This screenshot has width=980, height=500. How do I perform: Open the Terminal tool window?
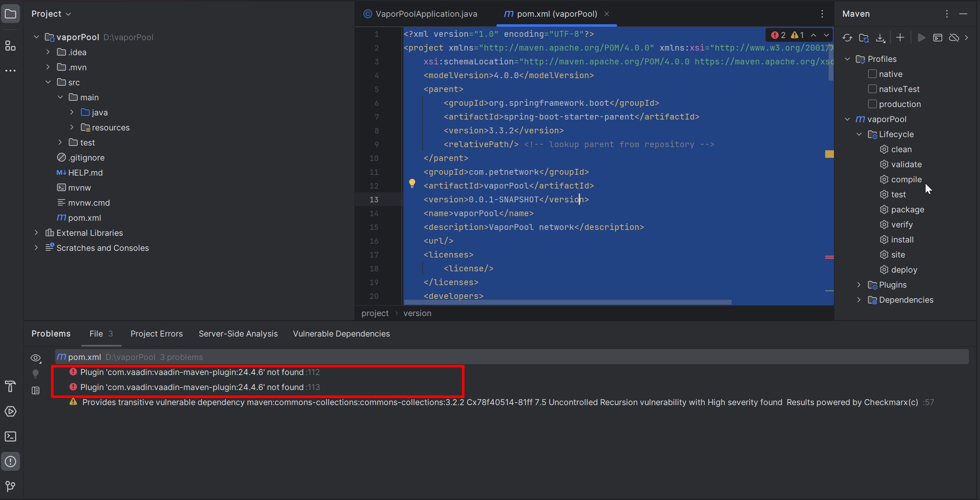10,436
